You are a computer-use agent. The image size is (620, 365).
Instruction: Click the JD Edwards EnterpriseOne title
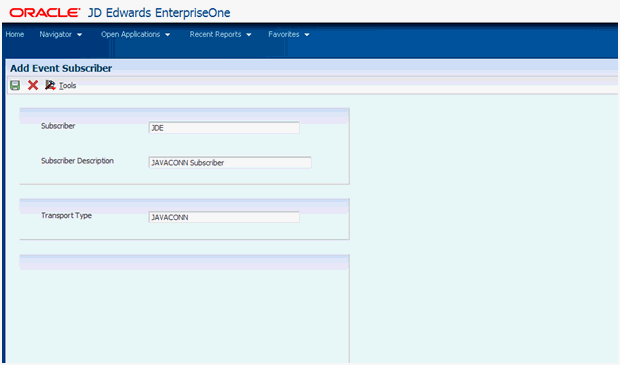159,13
